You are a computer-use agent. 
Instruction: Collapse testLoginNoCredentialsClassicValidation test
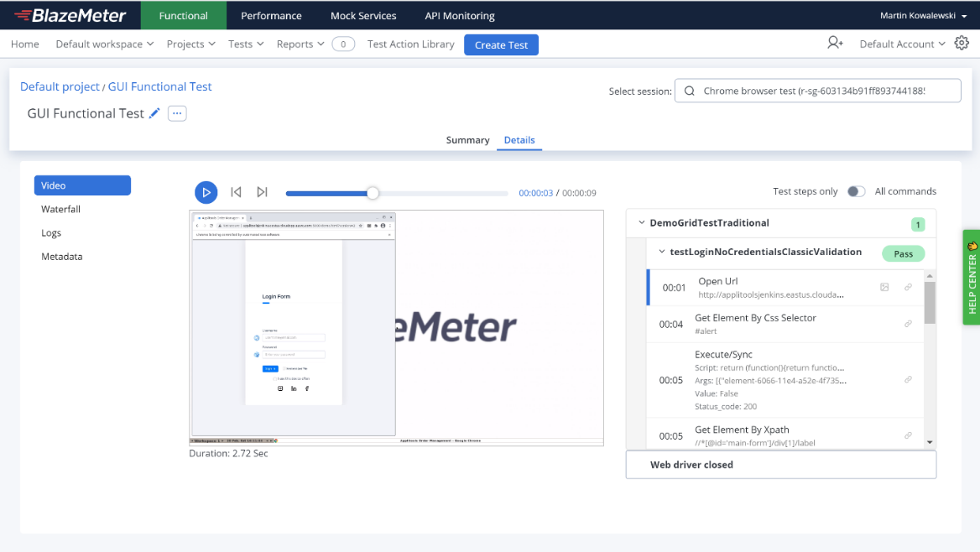tap(662, 252)
